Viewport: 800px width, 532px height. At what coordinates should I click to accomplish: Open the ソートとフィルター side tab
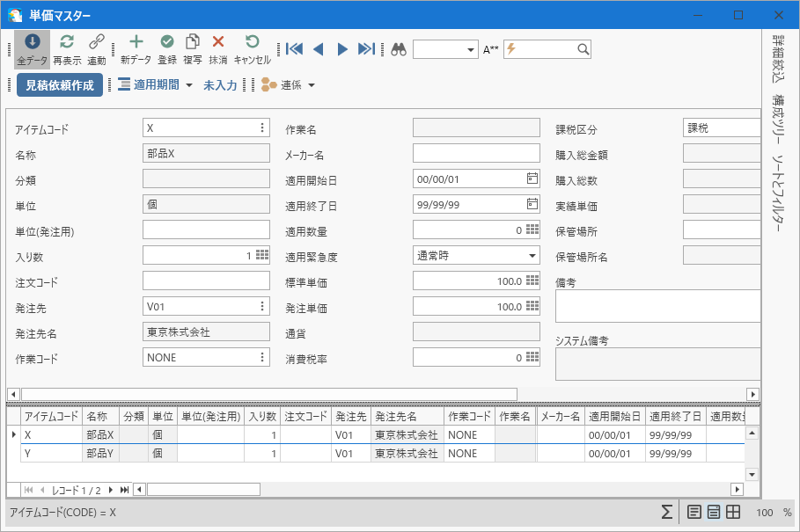tap(778, 191)
